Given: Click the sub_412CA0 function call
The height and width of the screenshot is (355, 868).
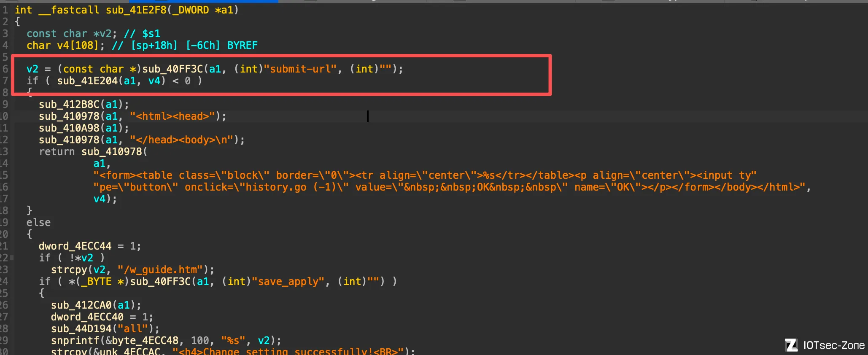Looking at the screenshot, I should (81, 305).
